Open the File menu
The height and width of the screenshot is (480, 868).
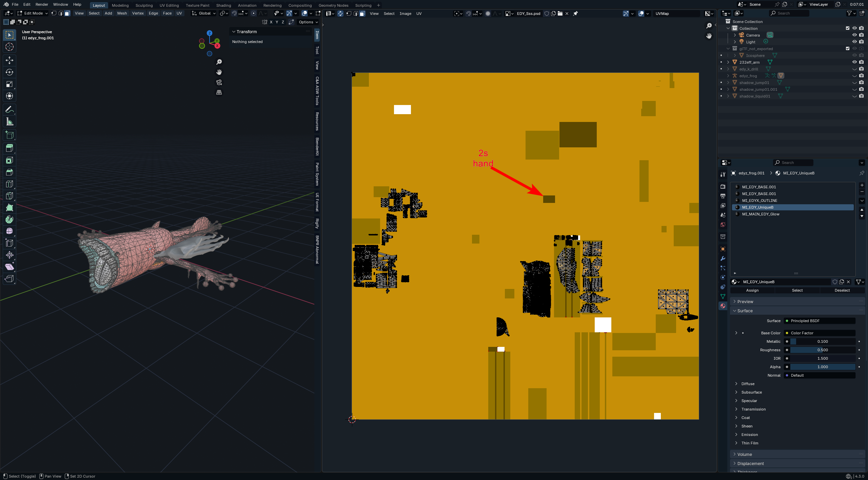[15, 4]
